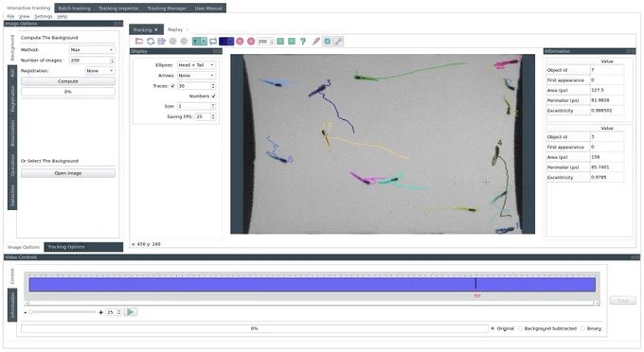
Task: Open a tracking folder via toolbar icon
Action: [x=139, y=41]
